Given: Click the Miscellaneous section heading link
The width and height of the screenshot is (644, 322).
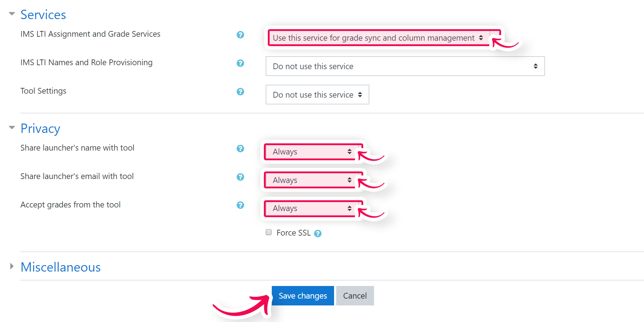Looking at the screenshot, I should (60, 267).
